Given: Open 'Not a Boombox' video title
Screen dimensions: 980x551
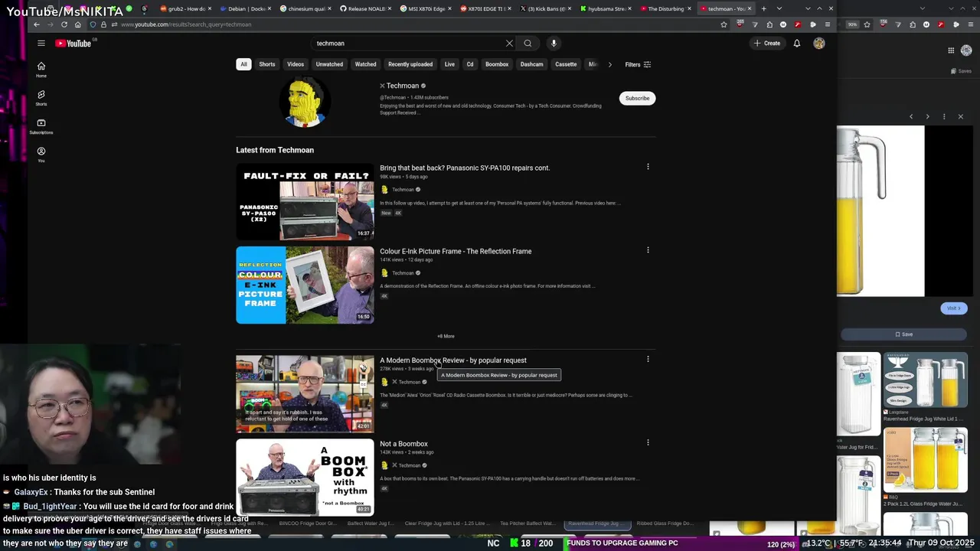Looking at the screenshot, I should pyautogui.click(x=403, y=444).
